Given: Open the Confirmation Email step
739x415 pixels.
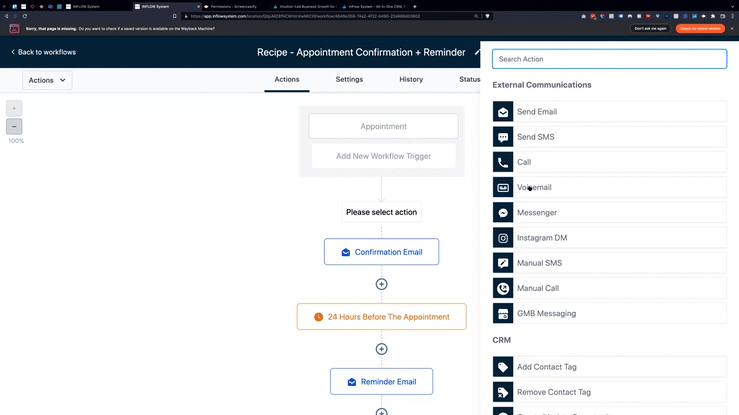Looking at the screenshot, I should tap(381, 252).
